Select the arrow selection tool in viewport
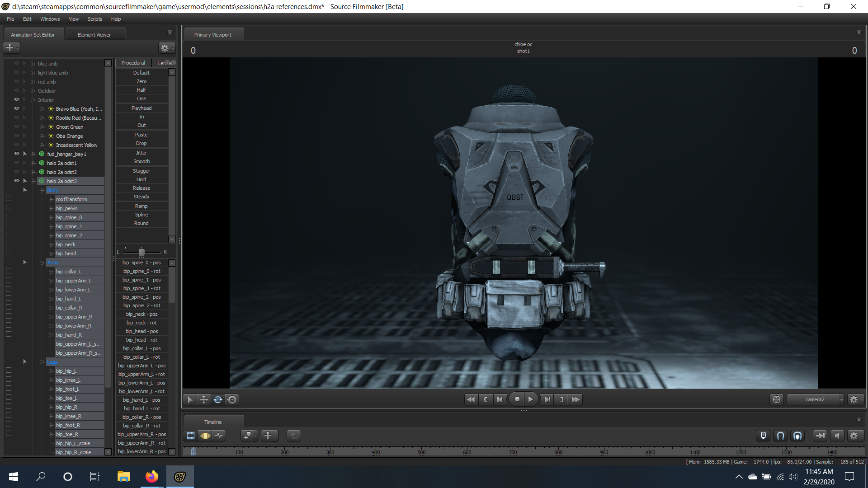 pos(190,399)
